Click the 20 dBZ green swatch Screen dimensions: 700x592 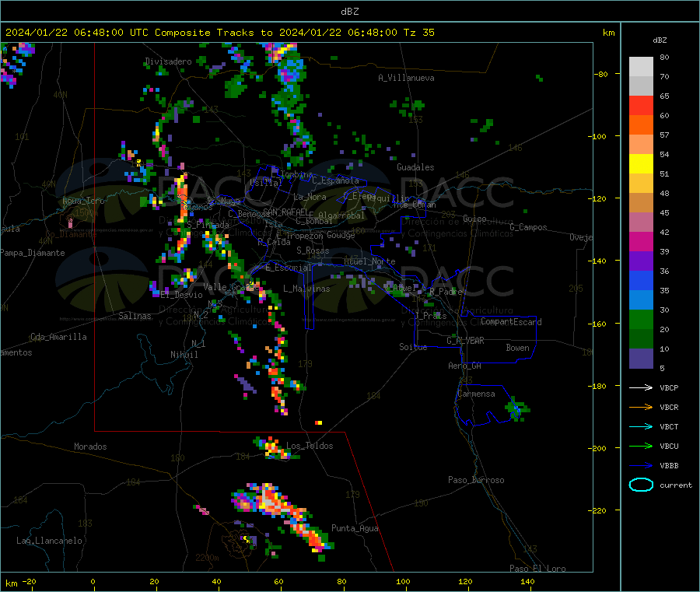pyautogui.click(x=641, y=339)
